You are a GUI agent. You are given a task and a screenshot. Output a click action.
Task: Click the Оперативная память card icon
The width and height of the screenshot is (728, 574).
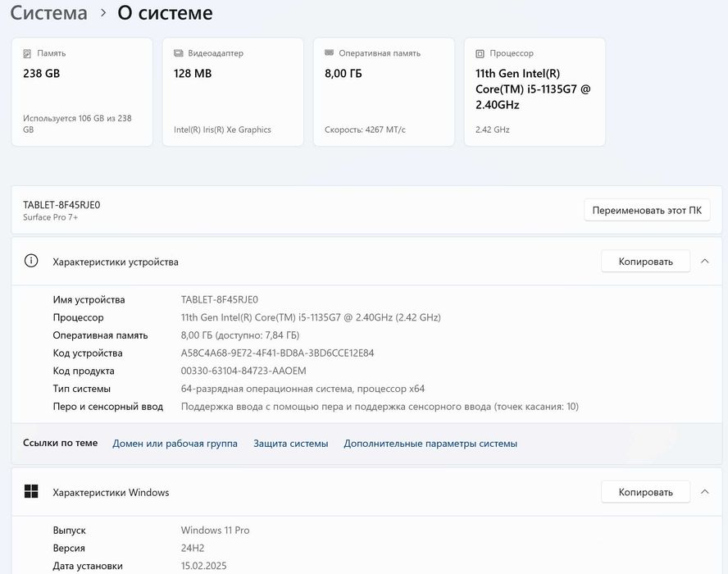(329, 53)
